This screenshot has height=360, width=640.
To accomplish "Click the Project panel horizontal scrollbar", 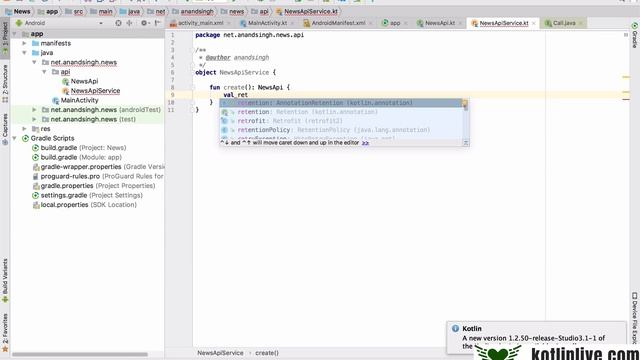I will coord(80,355).
